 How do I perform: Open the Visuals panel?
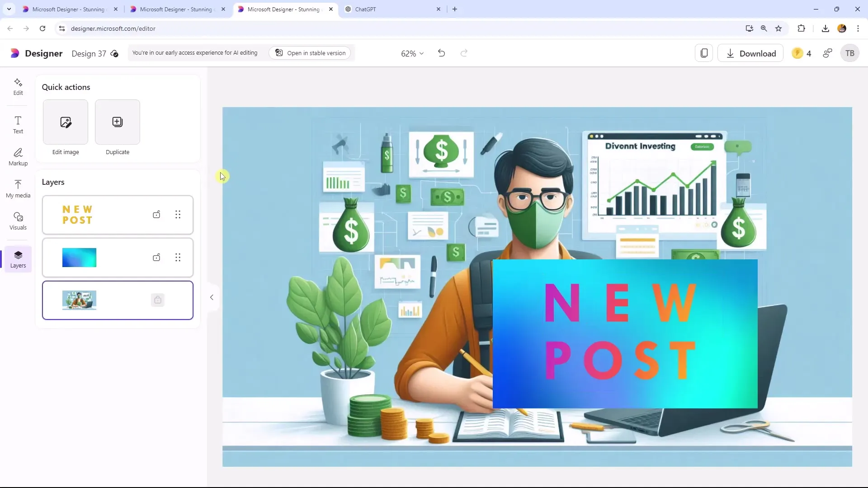18,221
